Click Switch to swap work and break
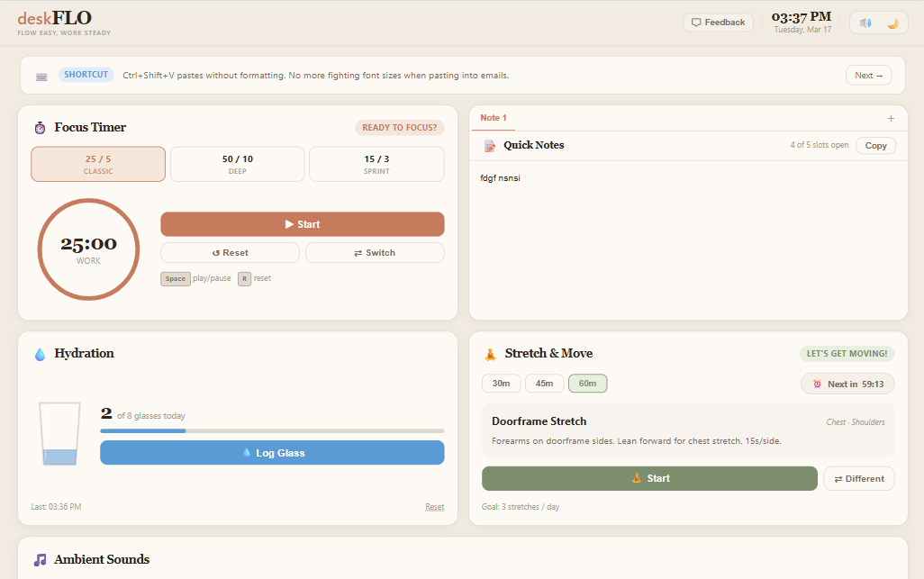Viewport: 924px width, 579px height. [375, 252]
